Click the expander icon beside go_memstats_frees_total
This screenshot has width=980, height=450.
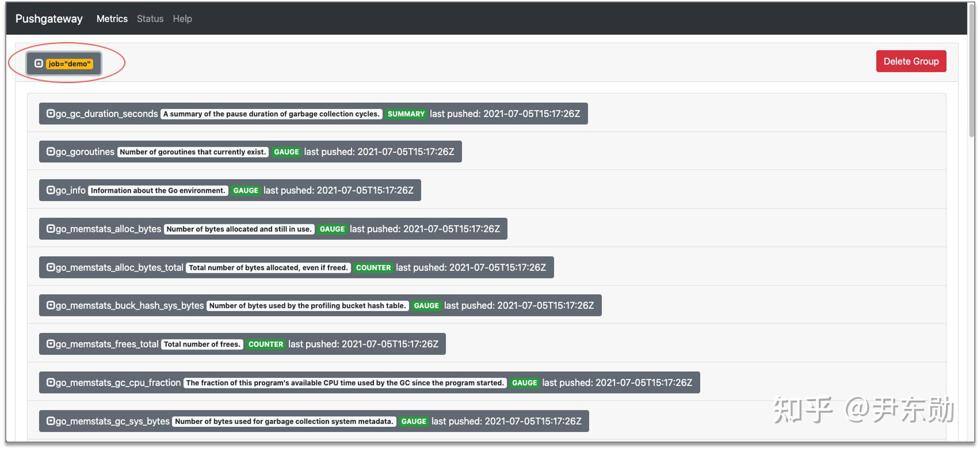pos(51,344)
